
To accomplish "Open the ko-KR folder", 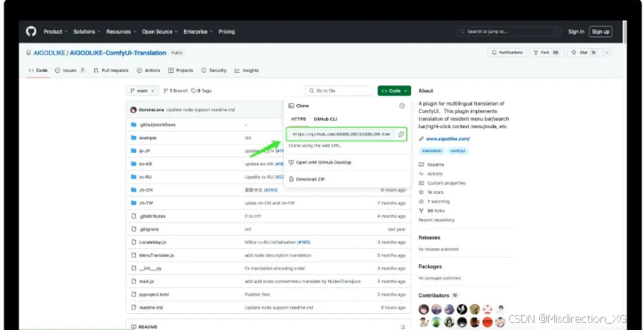I will click(145, 164).
